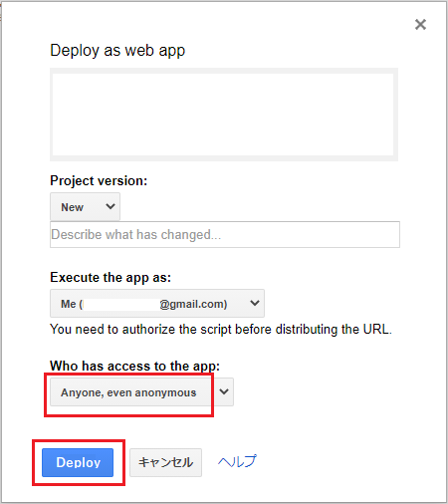Click Who has access to the app label
448x504 pixels.
(x=134, y=366)
